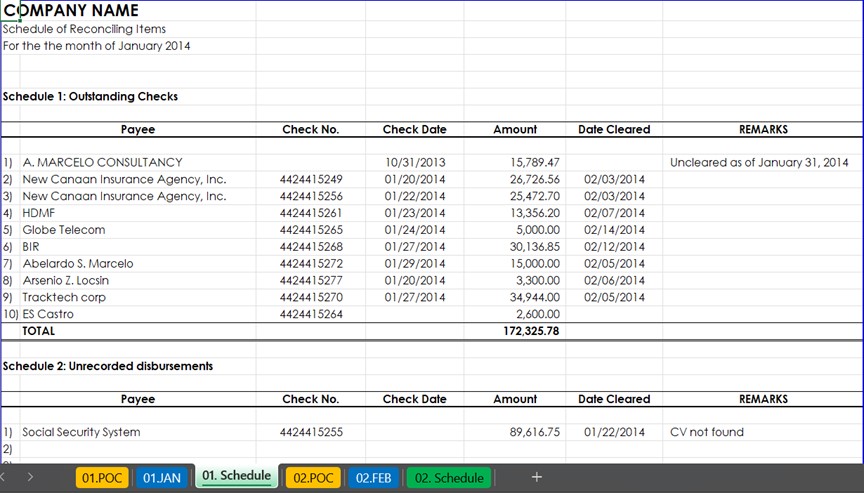Select Arsenio Z. Locsin payee cell
This screenshot has height=493, width=864.
tap(66, 280)
